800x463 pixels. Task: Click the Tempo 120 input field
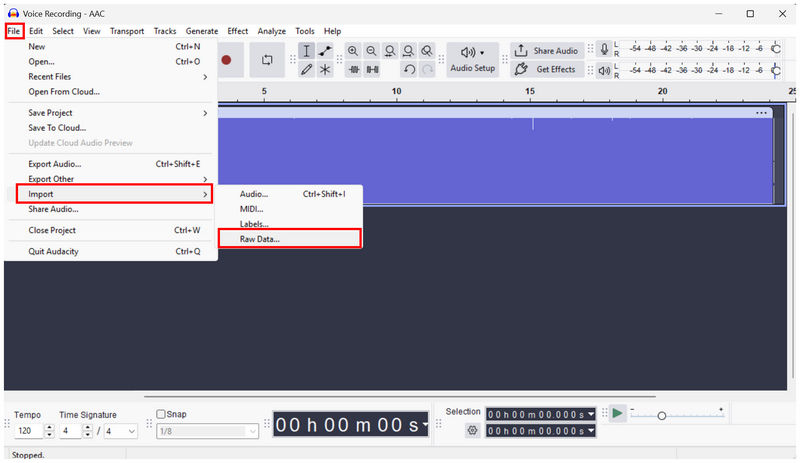point(30,431)
